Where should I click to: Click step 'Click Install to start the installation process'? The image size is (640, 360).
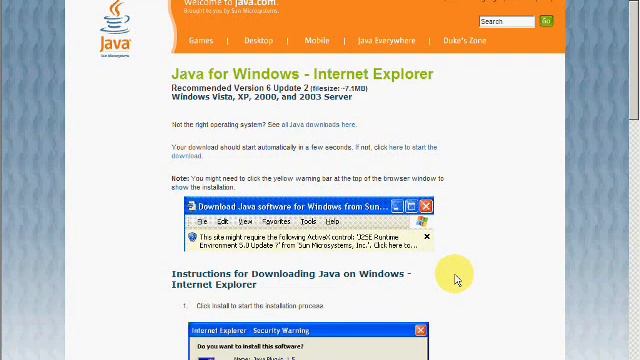tap(260, 306)
